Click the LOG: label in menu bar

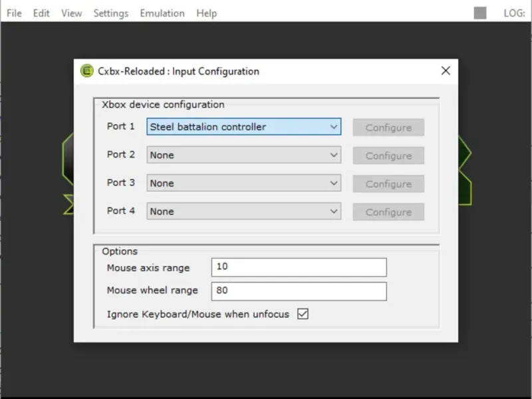coord(514,13)
